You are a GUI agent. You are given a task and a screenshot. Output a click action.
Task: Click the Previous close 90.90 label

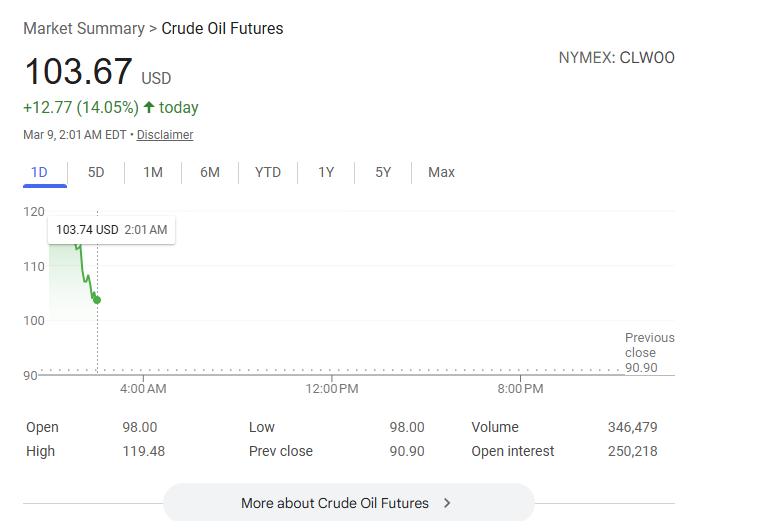649,352
